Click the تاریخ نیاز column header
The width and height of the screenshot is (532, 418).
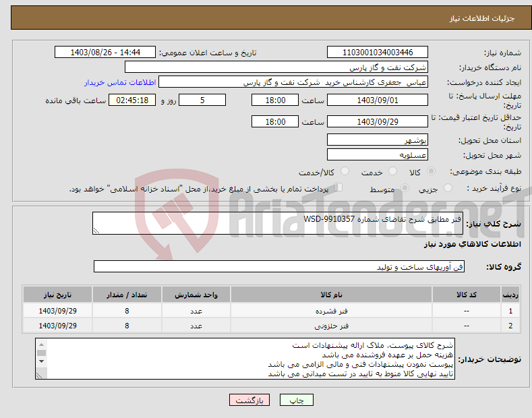click(58, 295)
